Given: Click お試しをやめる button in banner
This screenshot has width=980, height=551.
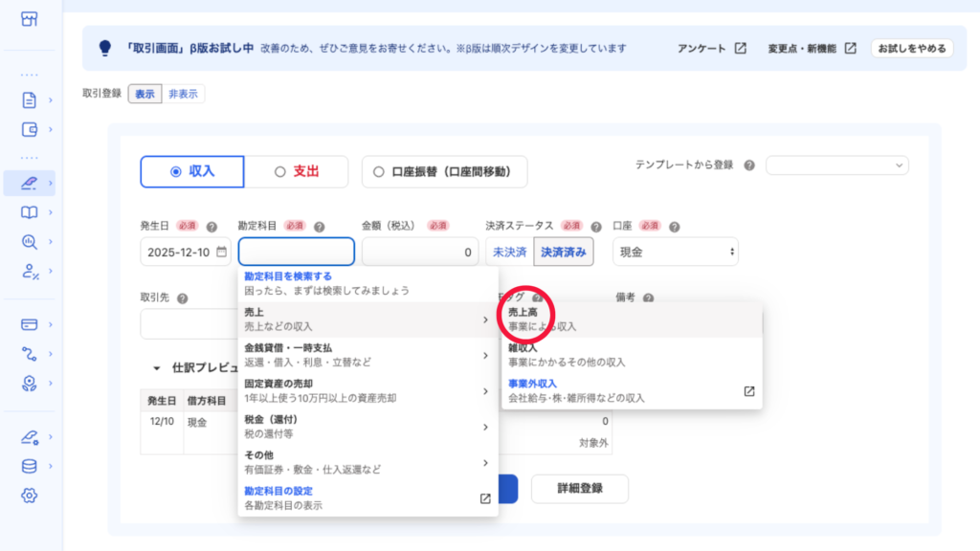Looking at the screenshot, I should [911, 48].
